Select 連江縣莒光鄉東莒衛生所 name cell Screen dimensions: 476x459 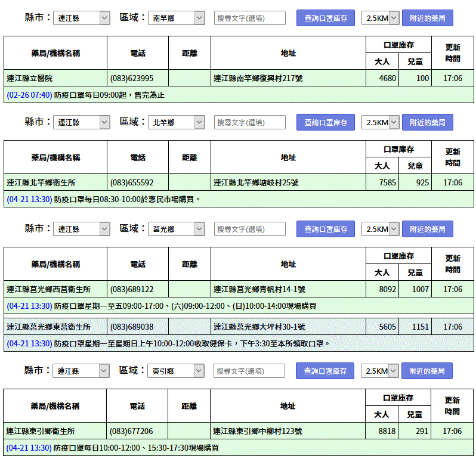55,327
